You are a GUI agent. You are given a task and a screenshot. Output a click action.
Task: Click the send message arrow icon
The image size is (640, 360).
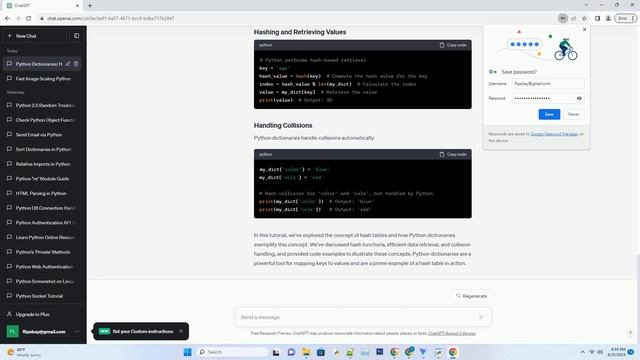tap(482, 317)
